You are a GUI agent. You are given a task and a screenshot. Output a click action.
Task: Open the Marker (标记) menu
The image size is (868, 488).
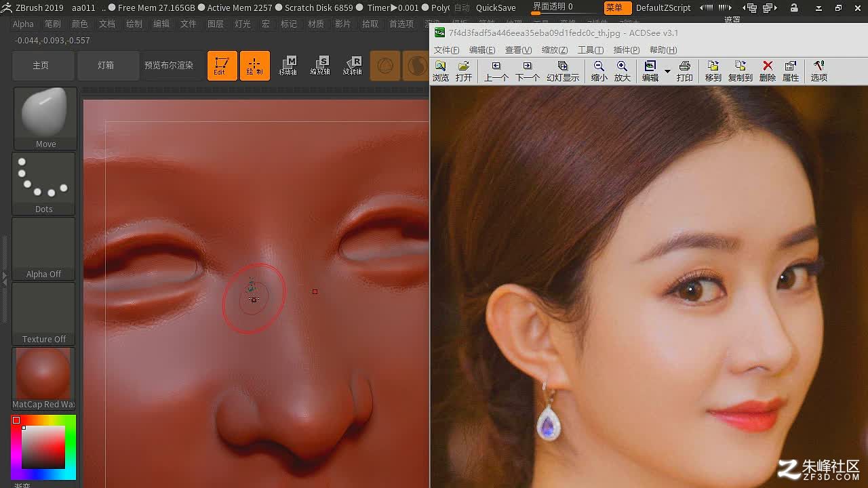click(289, 24)
